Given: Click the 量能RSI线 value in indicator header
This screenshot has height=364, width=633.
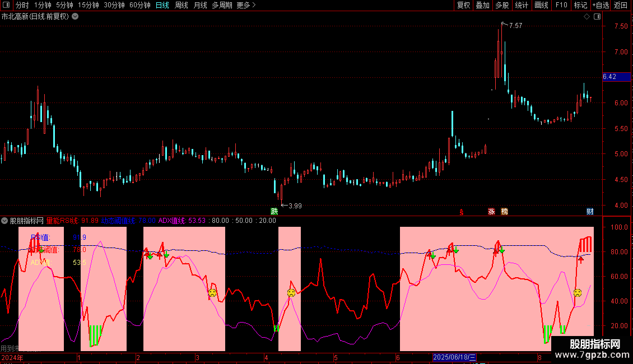Looking at the screenshot, I should (72, 221).
